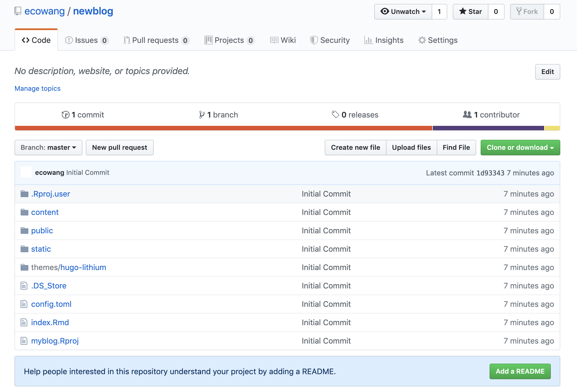Open the newblog repository name link
Screen dimensions: 577x392
click(93, 11)
